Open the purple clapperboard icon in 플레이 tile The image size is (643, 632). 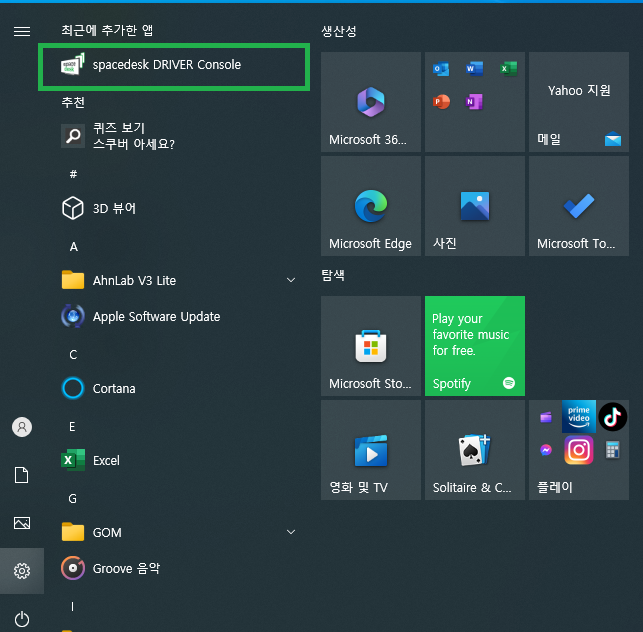coord(545,417)
